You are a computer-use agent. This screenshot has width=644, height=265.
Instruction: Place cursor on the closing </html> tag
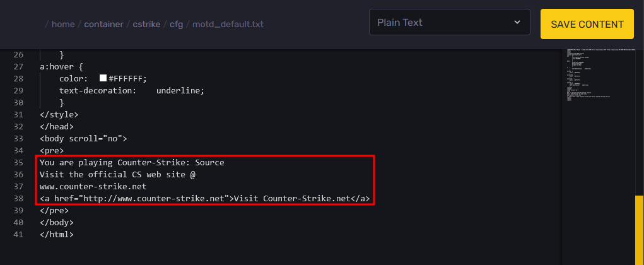(57, 235)
